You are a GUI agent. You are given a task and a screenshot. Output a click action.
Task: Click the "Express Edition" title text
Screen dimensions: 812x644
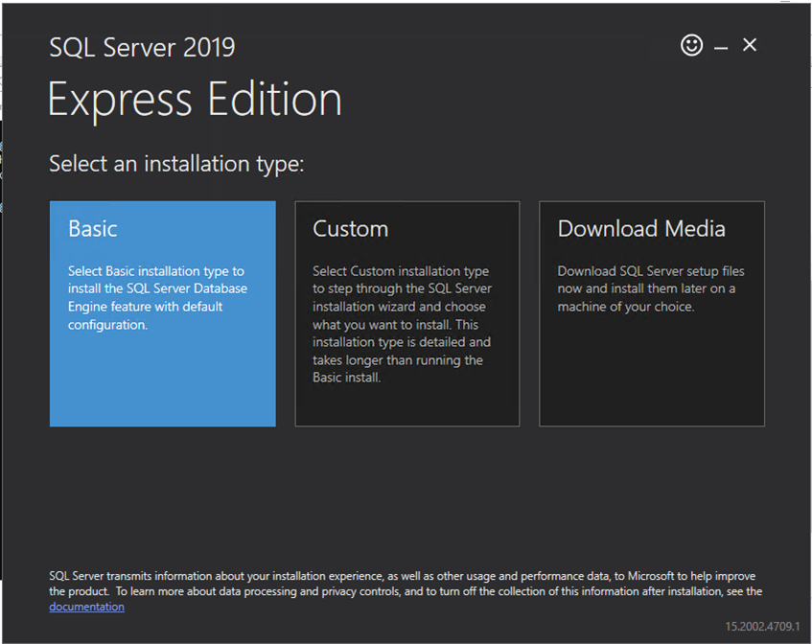coord(195,100)
